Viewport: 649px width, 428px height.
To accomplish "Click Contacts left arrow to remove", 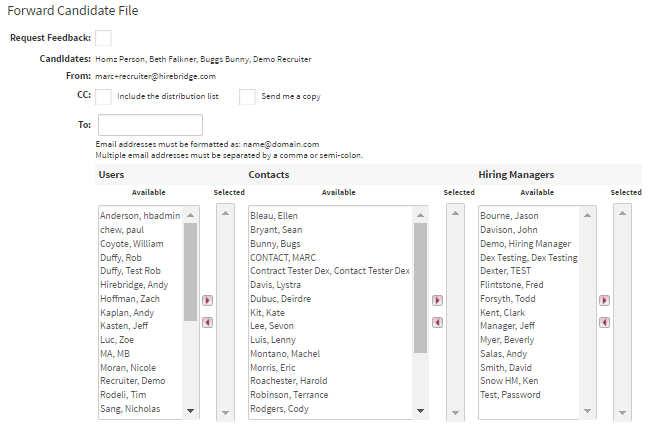I will point(437,322).
